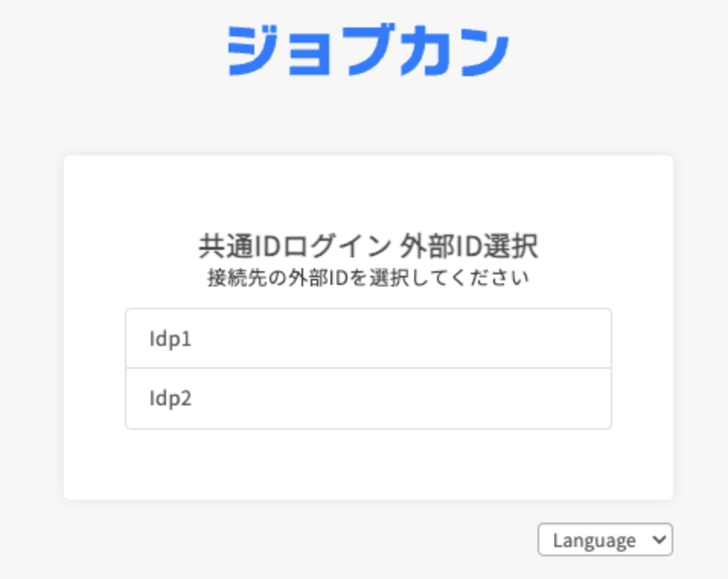This screenshot has width=728, height=579.
Task: Click the Idp2 text label
Action: point(171,398)
